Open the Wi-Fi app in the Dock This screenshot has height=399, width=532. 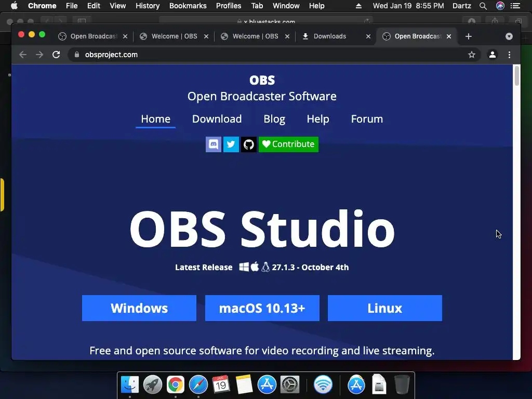[323, 385]
